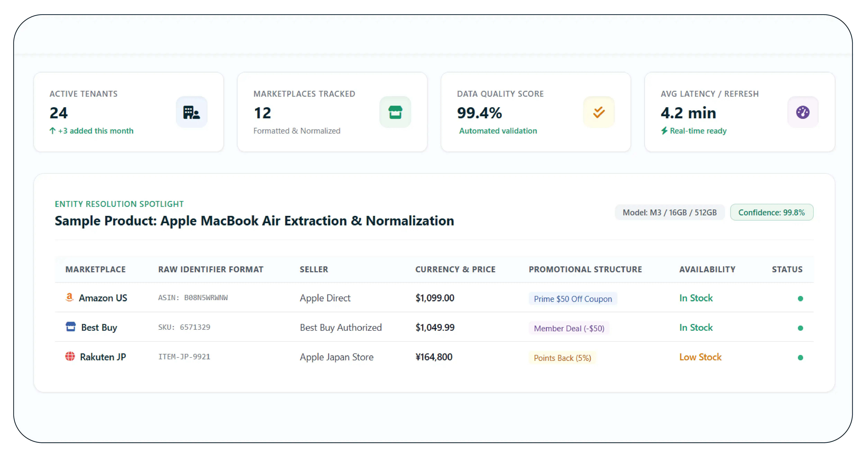868x457 pixels.
Task: Click the up arrow beside +3 added
Action: click(53, 131)
